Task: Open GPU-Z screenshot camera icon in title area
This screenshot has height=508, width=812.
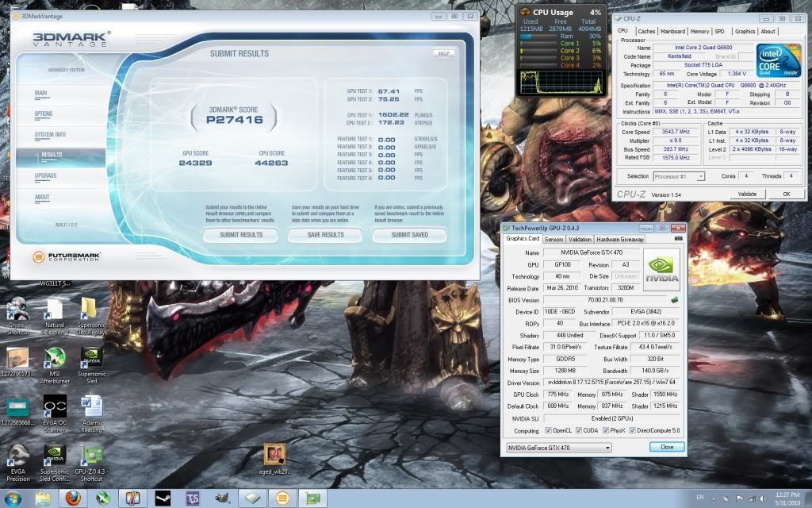Action: click(678, 239)
